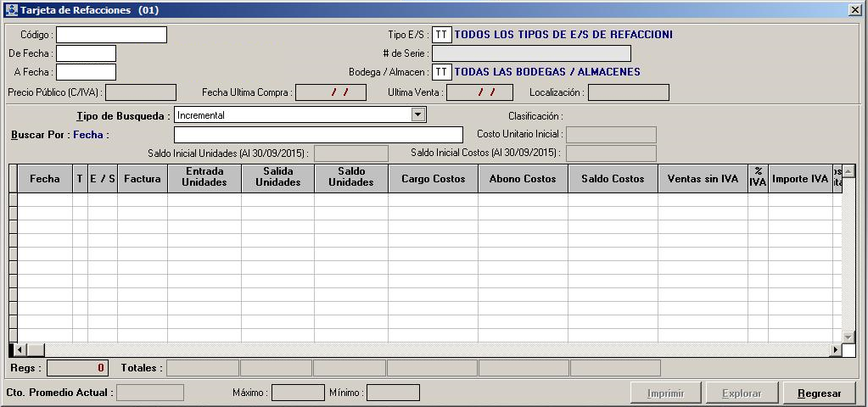
Task: Click the Factura column header
Action: point(142,179)
